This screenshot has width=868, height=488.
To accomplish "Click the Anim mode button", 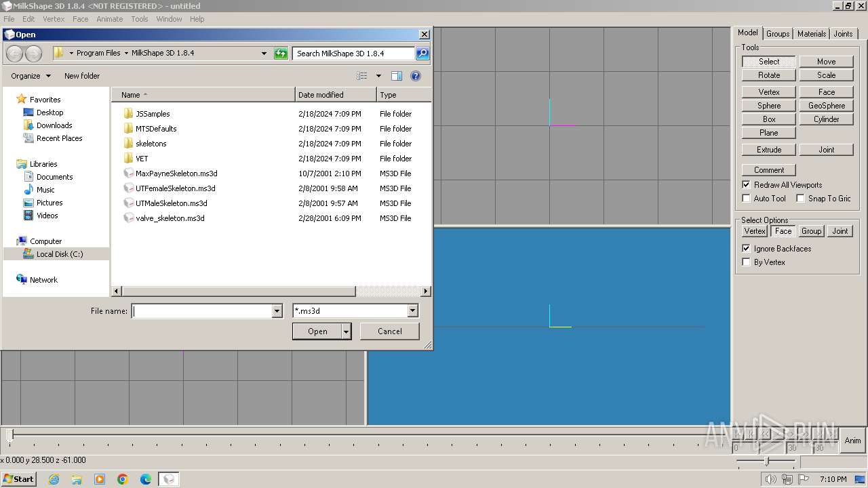I will 852,441.
